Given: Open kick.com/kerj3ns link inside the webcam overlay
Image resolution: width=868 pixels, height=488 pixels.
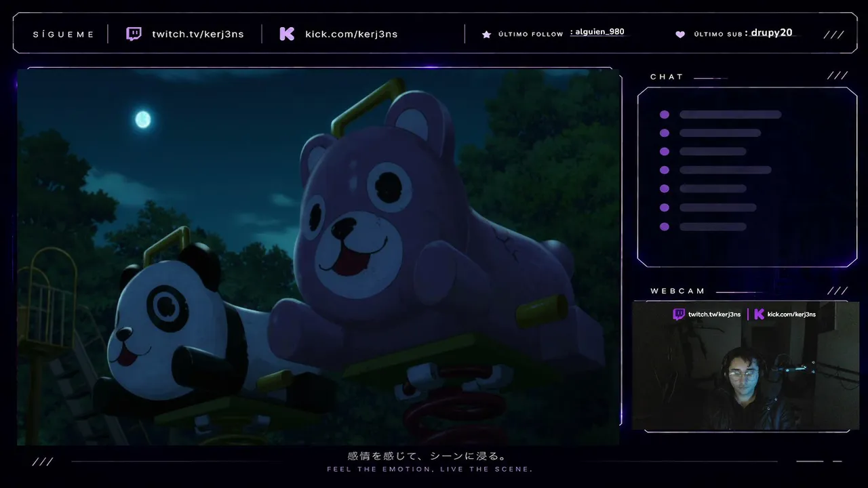Looking at the screenshot, I should pos(791,314).
